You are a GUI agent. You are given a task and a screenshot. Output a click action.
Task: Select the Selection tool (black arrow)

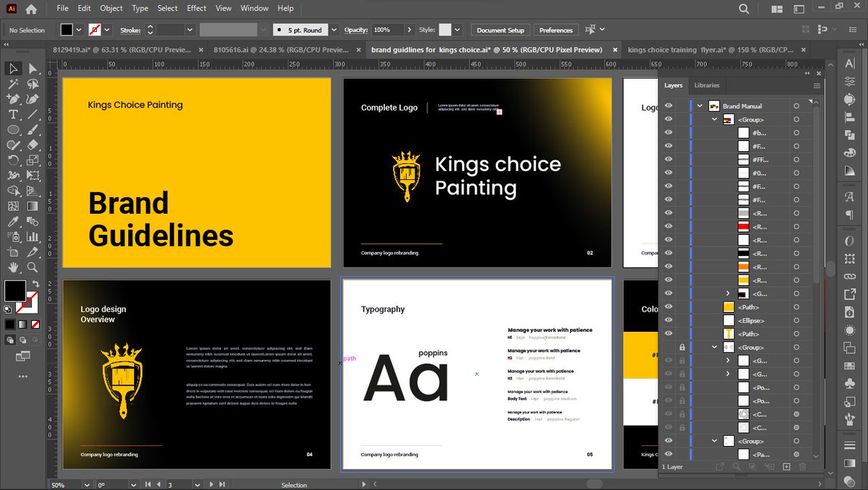(13, 69)
